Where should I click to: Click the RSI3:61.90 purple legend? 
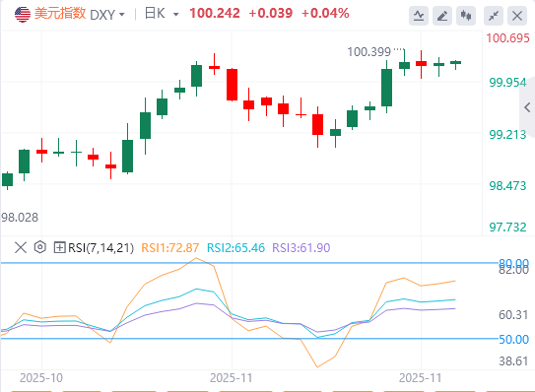pyautogui.click(x=301, y=247)
